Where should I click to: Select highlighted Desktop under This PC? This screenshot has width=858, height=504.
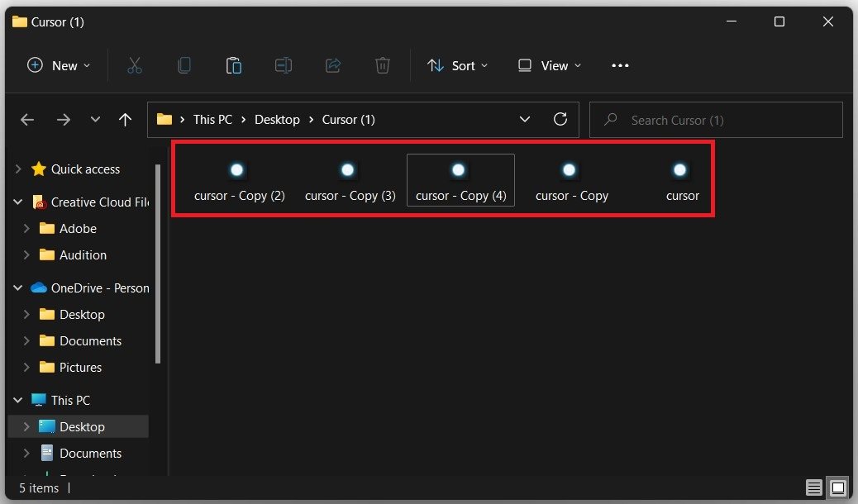point(79,426)
